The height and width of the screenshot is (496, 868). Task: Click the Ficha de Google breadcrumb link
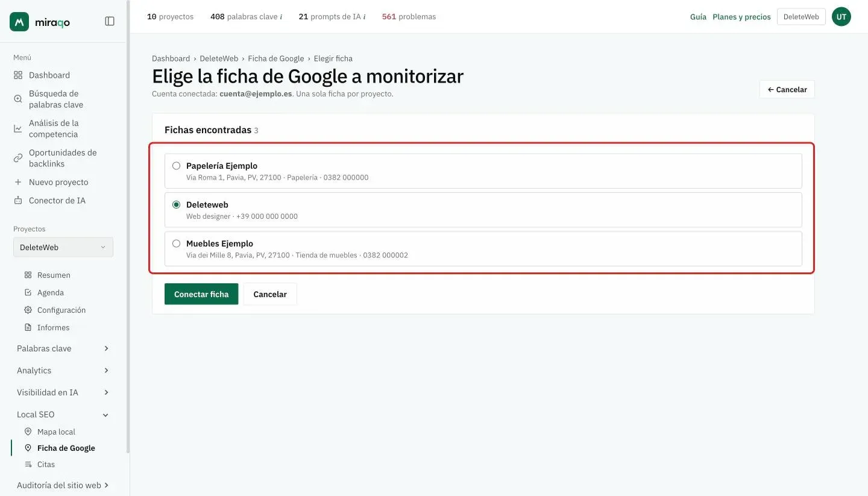(276, 58)
